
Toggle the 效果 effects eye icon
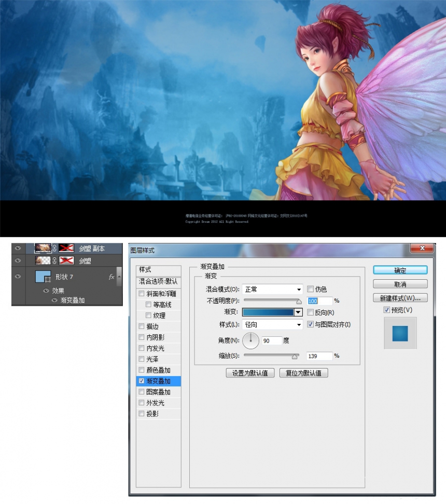point(46,291)
